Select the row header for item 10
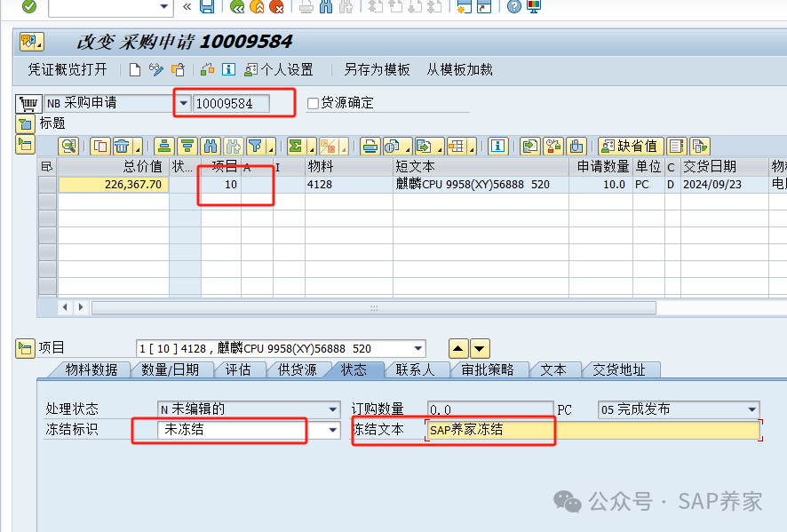This screenshot has width=787, height=532. (x=47, y=185)
